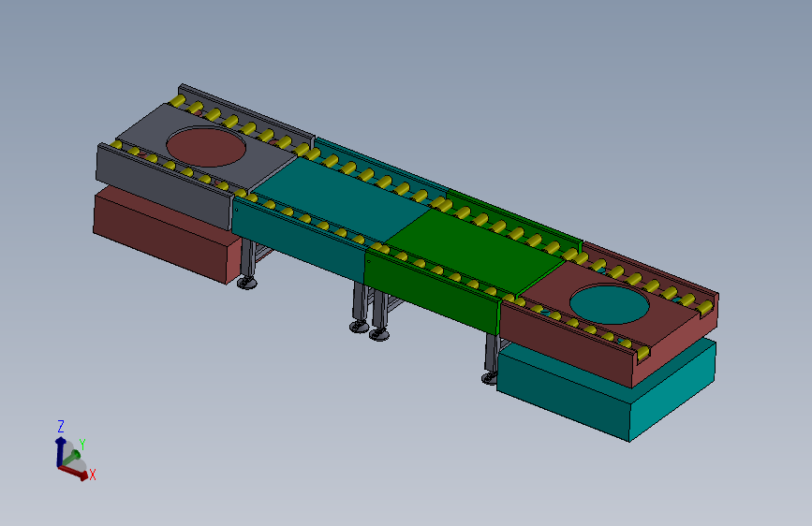The image size is (812, 526).
Task: Select the brown circular disc on gray turntable
Action: click(x=206, y=148)
